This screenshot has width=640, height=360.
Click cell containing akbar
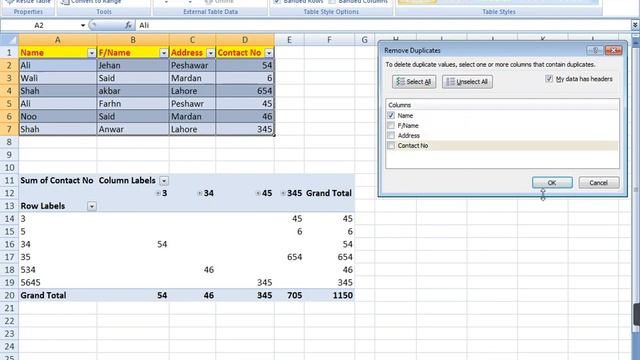133,91
